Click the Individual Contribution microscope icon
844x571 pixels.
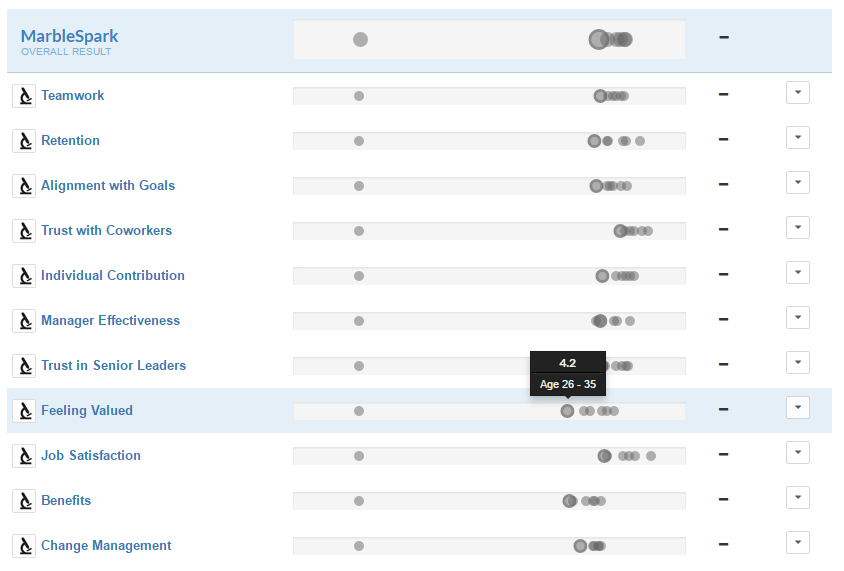[x=24, y=276]
